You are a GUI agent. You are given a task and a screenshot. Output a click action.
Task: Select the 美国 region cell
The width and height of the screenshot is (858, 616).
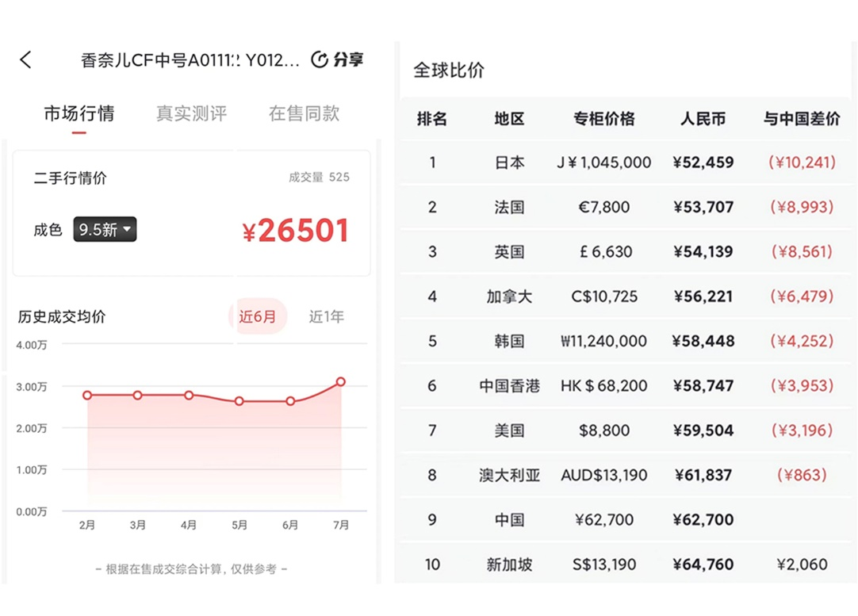coord(509,430)
